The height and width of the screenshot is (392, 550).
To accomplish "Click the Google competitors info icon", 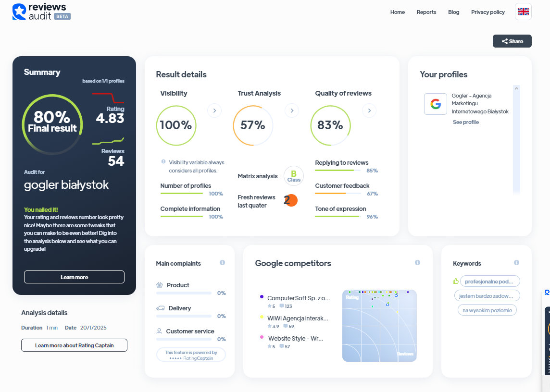I will 417,263.
